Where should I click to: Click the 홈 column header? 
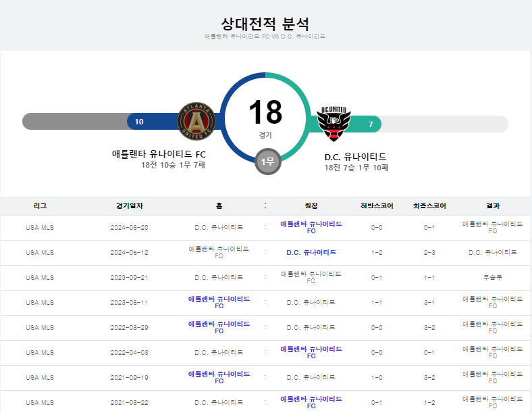pyautogui.click(x=219, y=205)
